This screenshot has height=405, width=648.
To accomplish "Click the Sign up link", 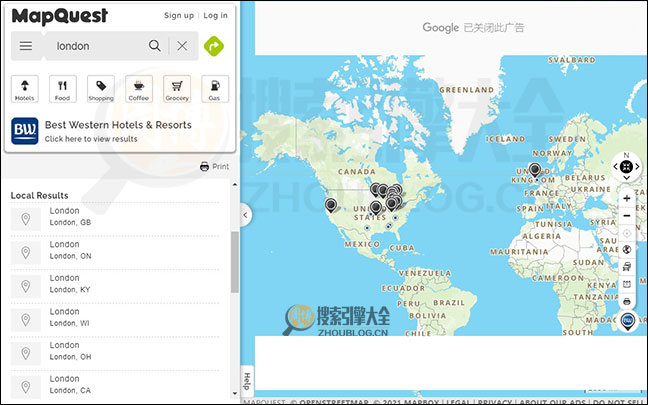I will coord(178,16).
